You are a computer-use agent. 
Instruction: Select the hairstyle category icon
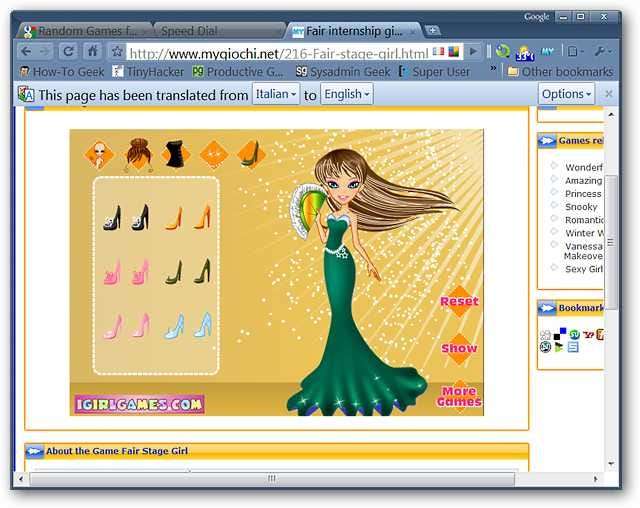139,155
